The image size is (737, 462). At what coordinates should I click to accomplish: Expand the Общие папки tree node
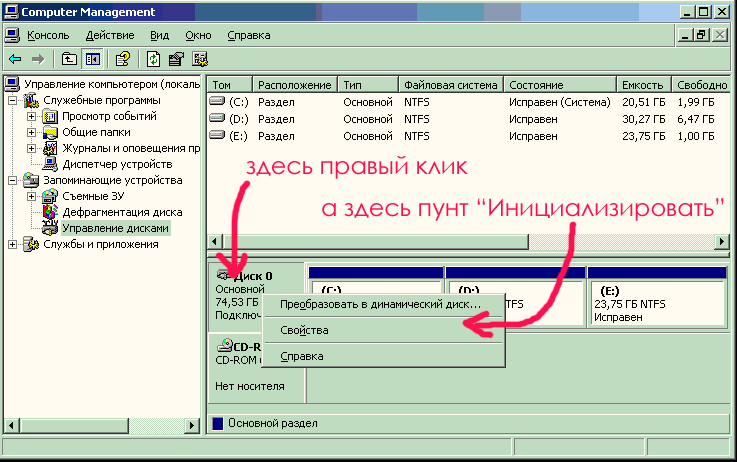[31, 132]
